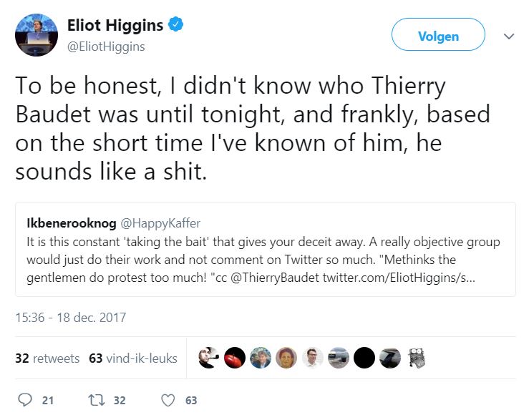Like the tweet with heart icon
Viewport: 529px width, 420px height.
168,401
